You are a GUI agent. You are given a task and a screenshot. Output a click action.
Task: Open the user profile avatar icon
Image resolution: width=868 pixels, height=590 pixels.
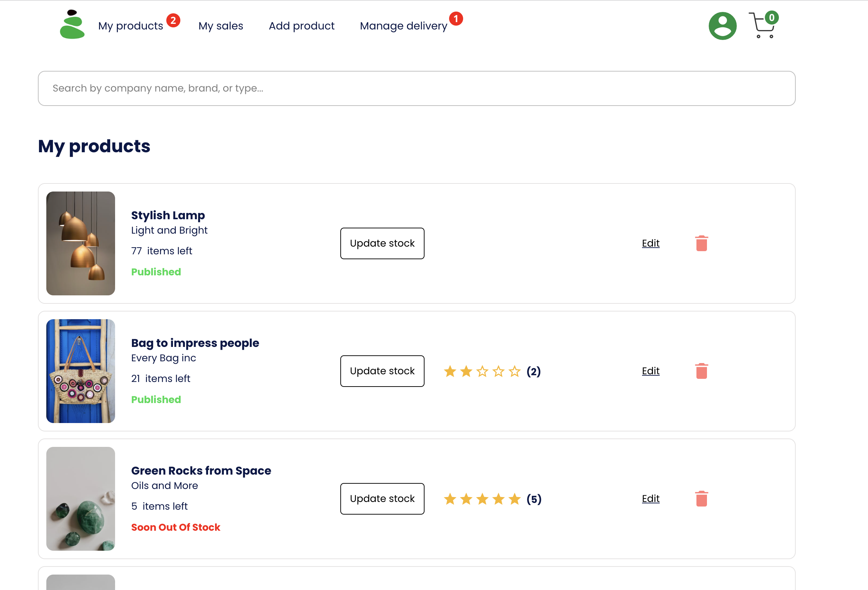(722, 26)
